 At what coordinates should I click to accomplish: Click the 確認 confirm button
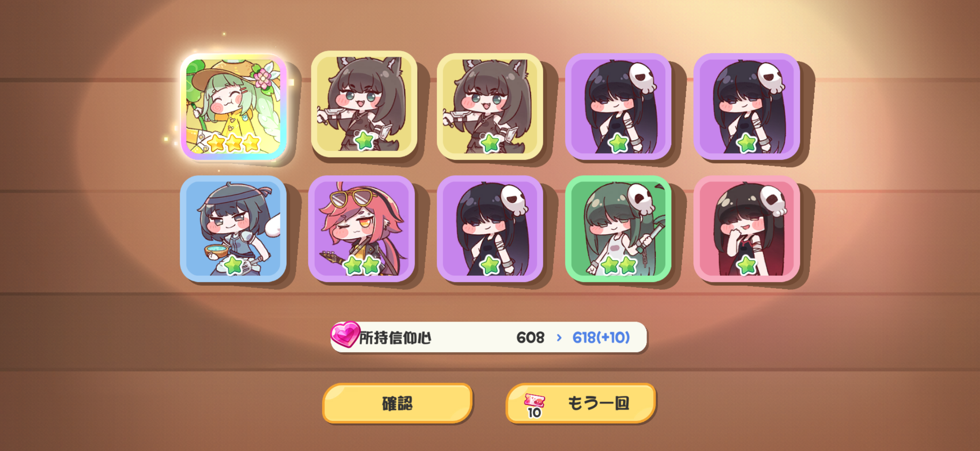(x=397, y=404)
